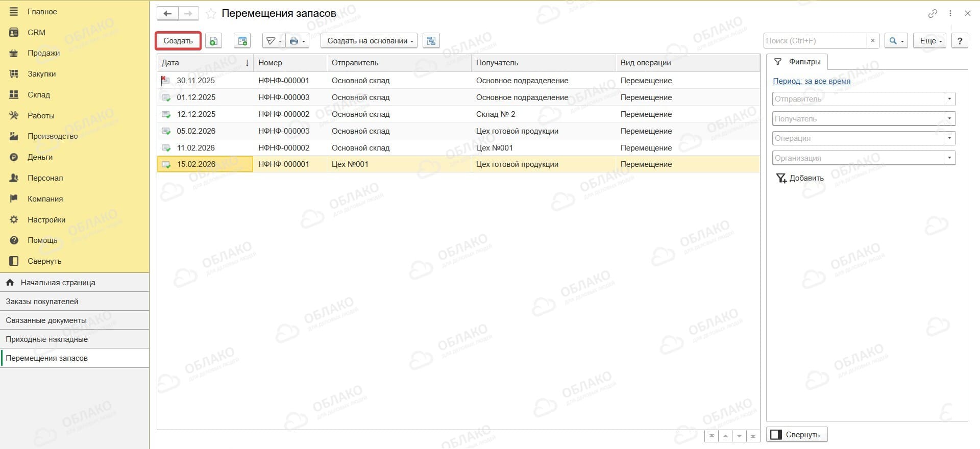Go forward with the right arrow button

pos(188,14)
